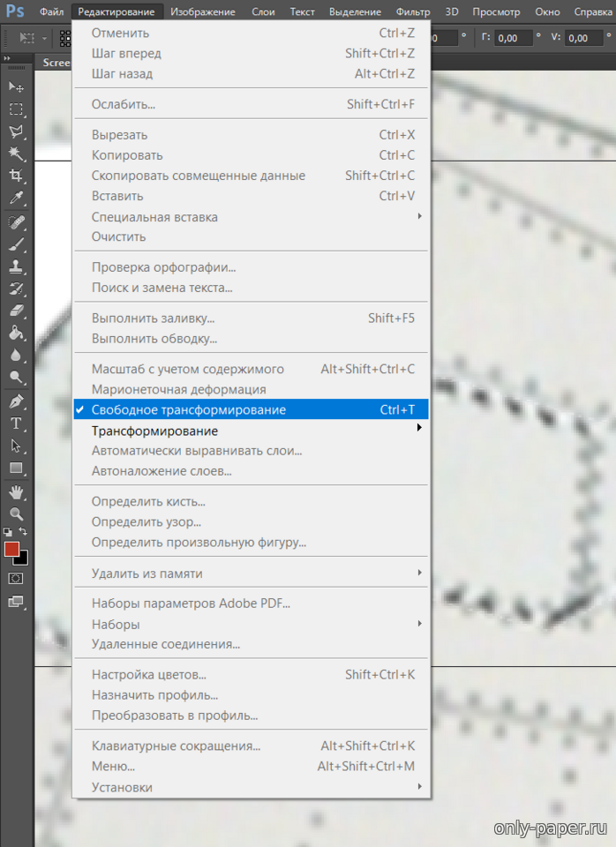
Task: Activate the Magic Wand tool
Action: (x=16, y=154)
